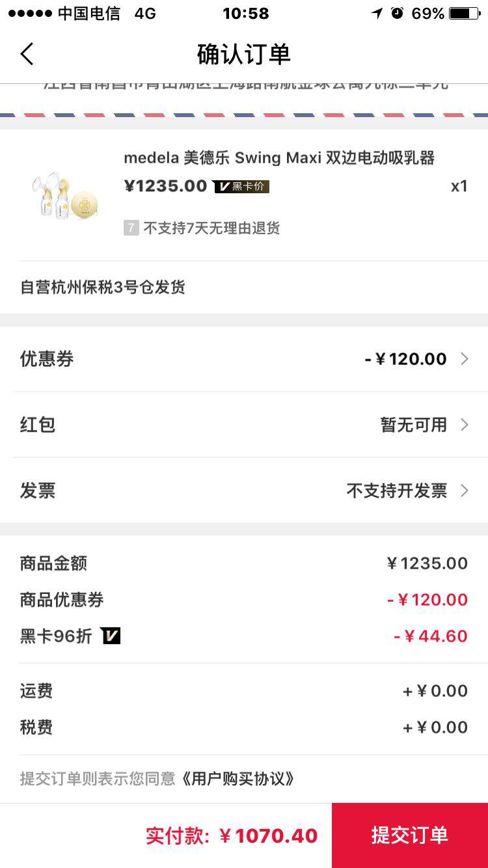Expand the 红包 red packet chevron
The image size is (488, 868).
[465, 424]
